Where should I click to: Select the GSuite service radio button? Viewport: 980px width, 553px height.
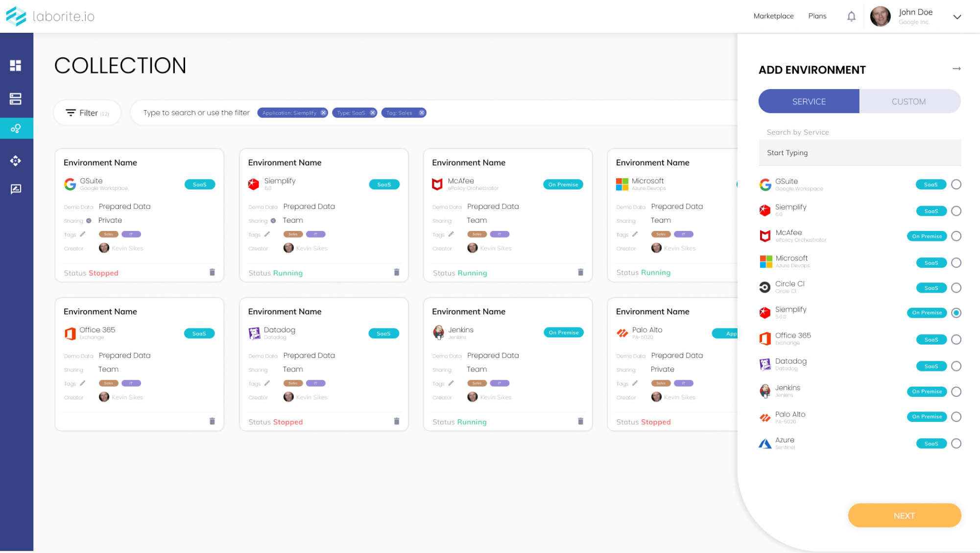pyautogui.click(x=956, y=184)
